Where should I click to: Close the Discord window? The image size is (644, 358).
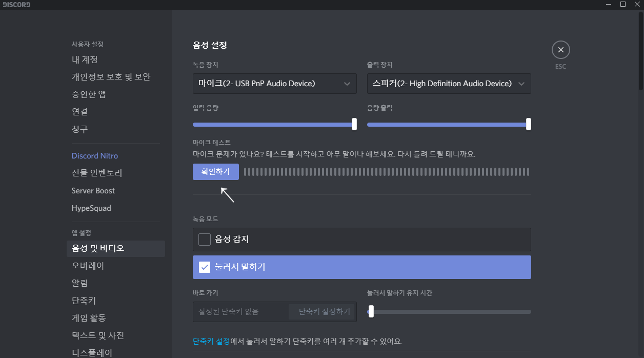tap(637, 4)
